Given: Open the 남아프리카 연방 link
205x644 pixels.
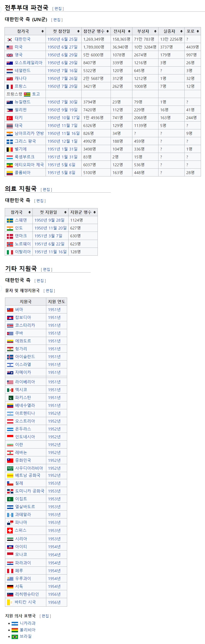Looking at the screenshot, I should (x=29, y=133).
